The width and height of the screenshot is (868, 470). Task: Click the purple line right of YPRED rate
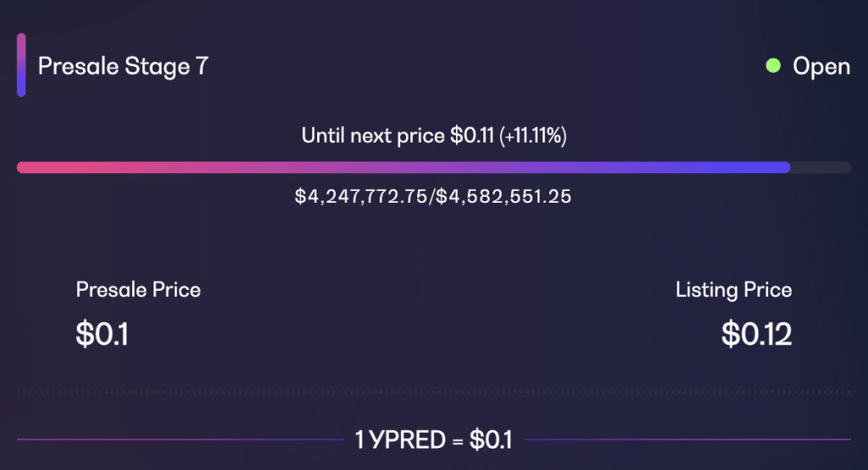coord(687,439)
